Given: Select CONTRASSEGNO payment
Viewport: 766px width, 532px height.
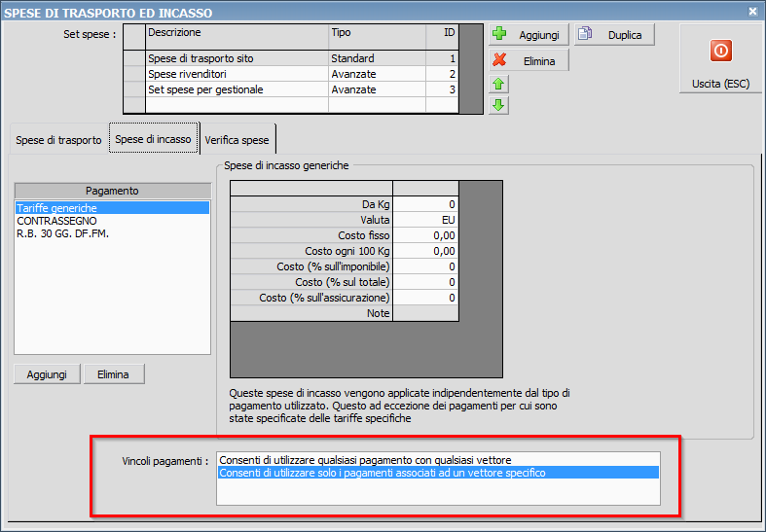Looking at the screenshot, I should (x=112, y=221).
